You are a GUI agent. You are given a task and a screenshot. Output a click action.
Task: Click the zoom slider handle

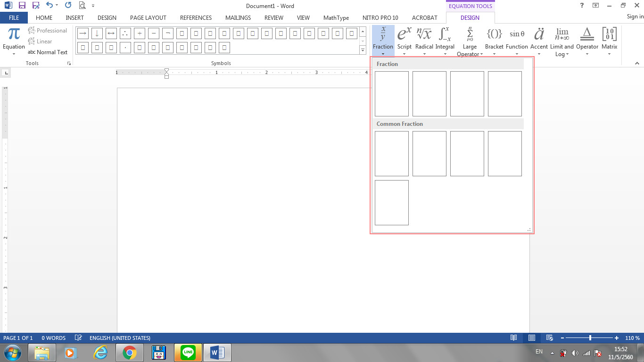[x=590, y=338]
